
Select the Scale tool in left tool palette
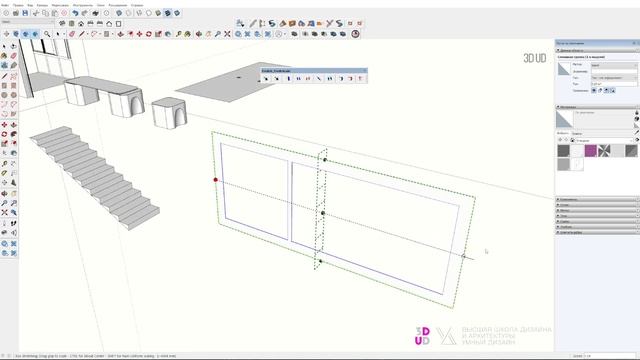pos(4,144)
